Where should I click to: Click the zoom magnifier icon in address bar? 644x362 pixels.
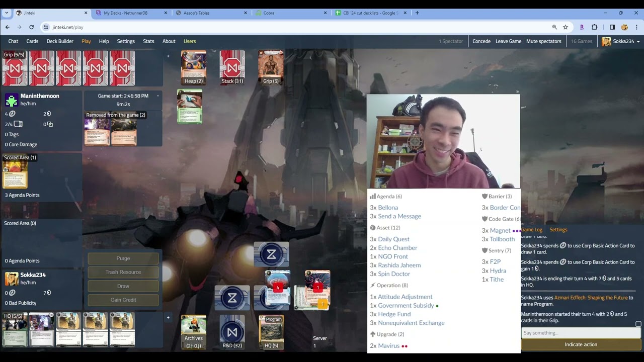pyautogui.click(x=554, y=27)
